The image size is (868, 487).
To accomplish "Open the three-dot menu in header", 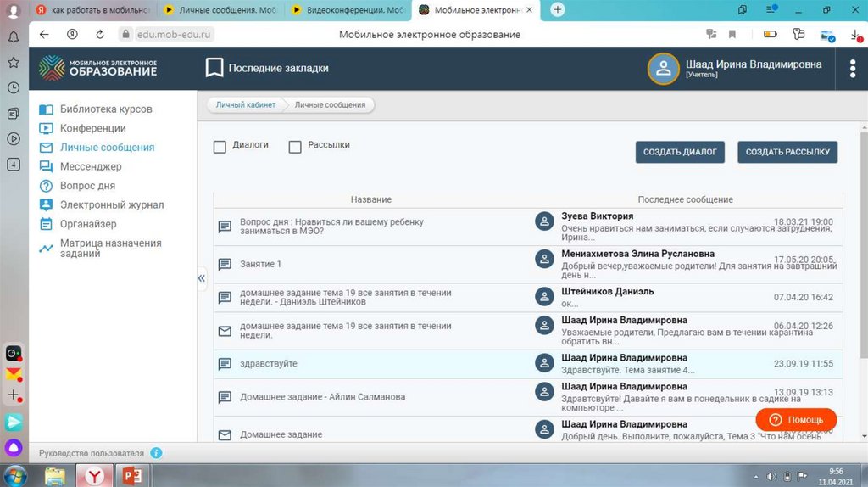I will pyautogui.click(x=852, y=69).
